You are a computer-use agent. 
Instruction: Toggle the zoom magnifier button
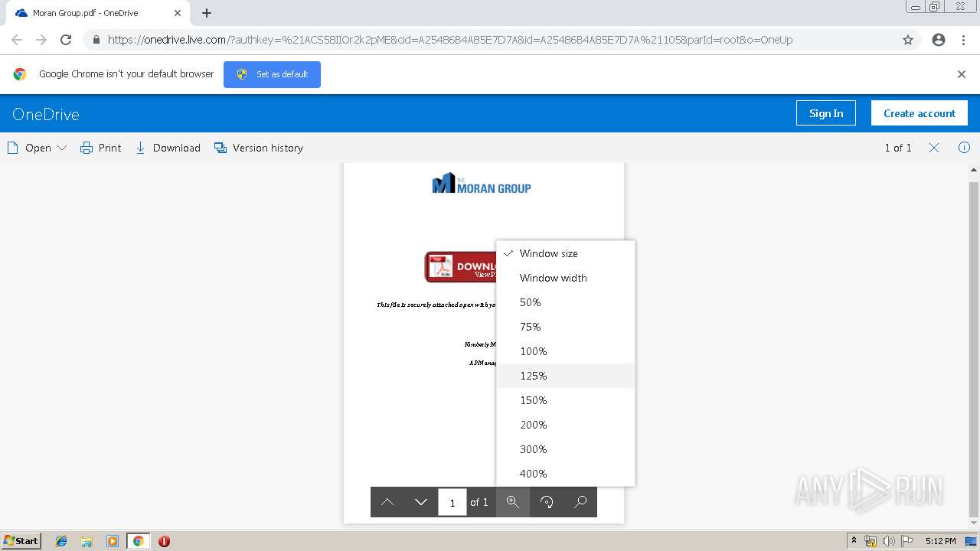(513, 502)
